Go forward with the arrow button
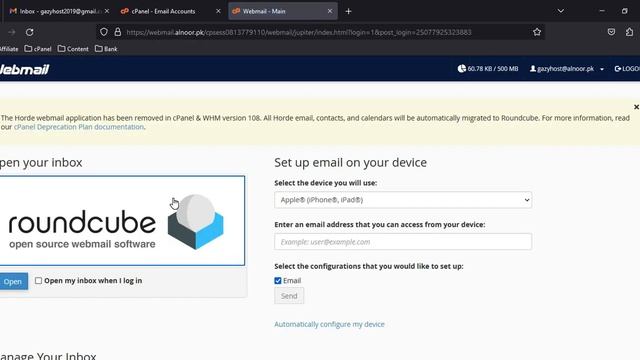640x360 pixels. (x=11, y=32)
